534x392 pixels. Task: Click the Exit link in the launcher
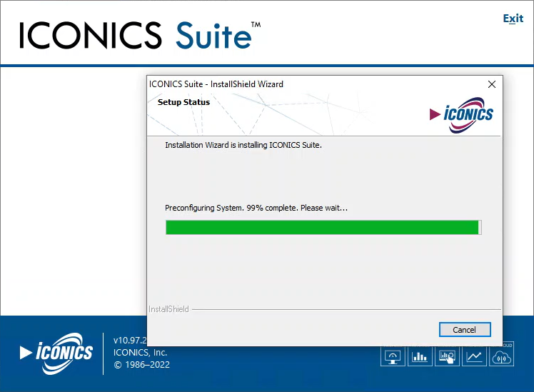[x=513, y=19]
